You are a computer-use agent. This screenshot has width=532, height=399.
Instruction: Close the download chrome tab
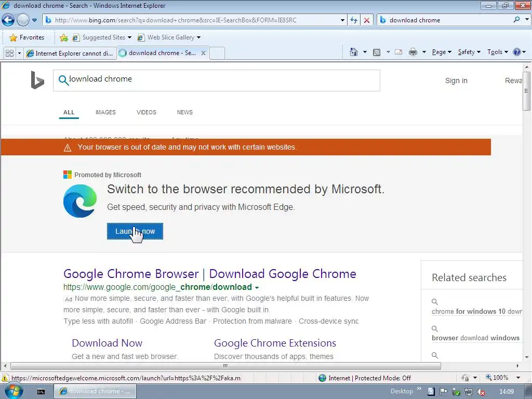(203, 53)
